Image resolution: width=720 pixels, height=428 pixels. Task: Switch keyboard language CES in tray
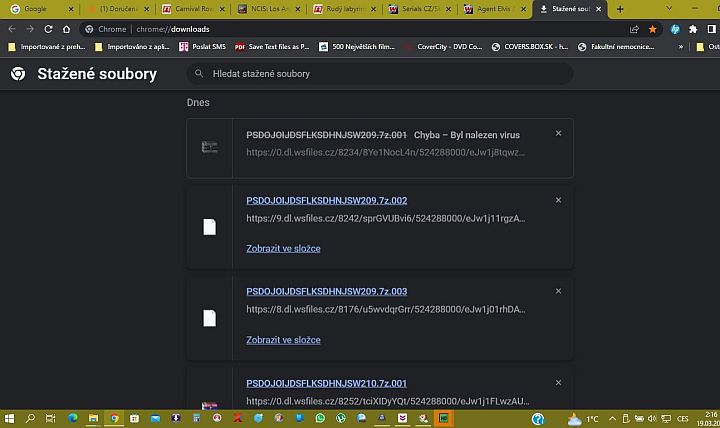coord(682,419)
